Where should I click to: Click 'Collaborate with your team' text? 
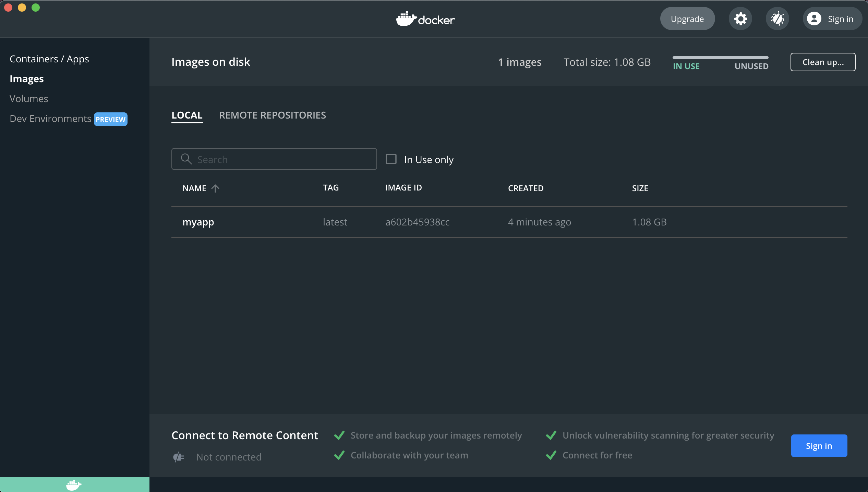point(409,455)
